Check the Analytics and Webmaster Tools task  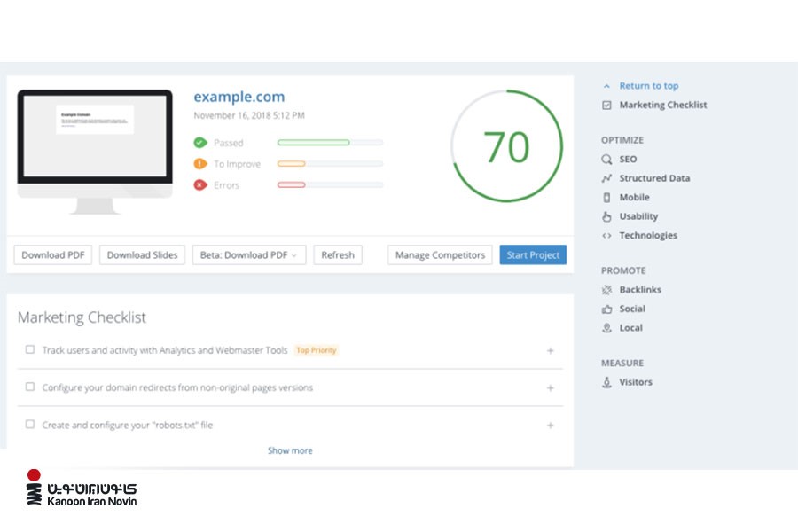click(30, 350)
